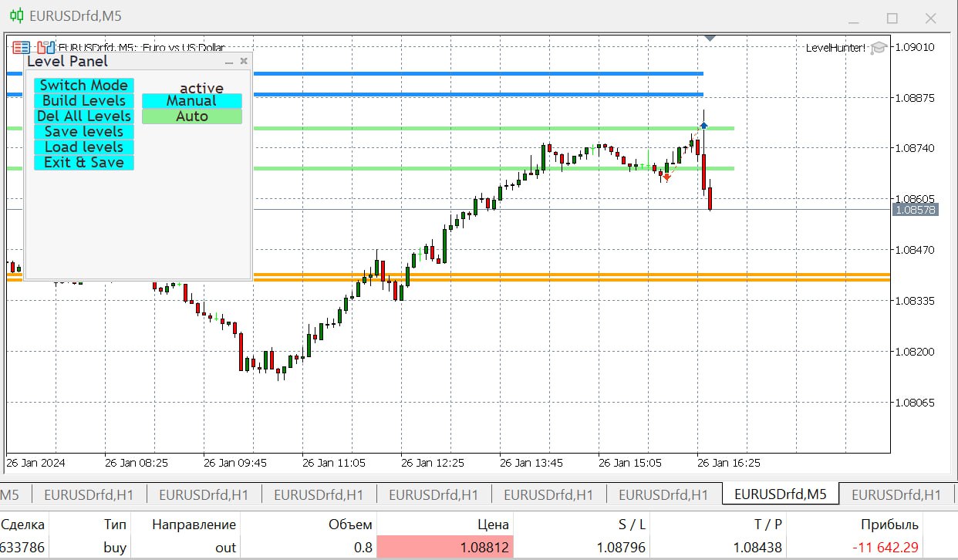Close the Level Panel dialog
The image size is (958, 560).
coord(244,61)
